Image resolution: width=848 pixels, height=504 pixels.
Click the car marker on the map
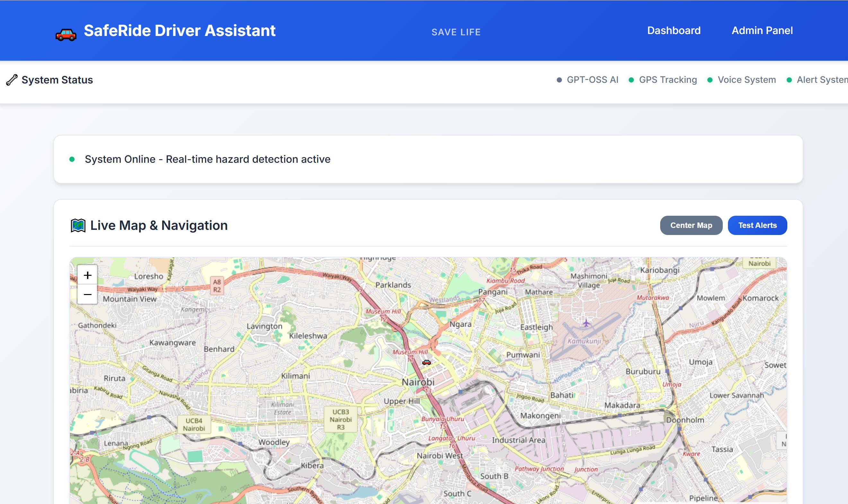(426, 362)
